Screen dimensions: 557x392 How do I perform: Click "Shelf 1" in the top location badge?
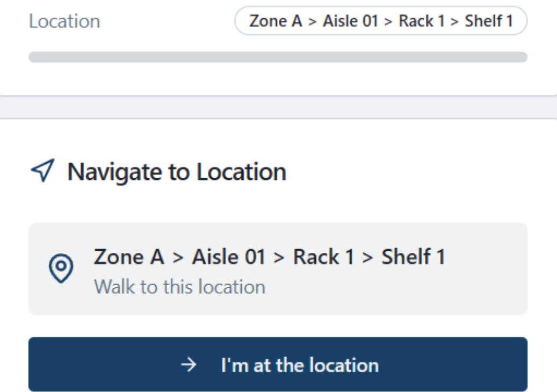tap(488, 23)
